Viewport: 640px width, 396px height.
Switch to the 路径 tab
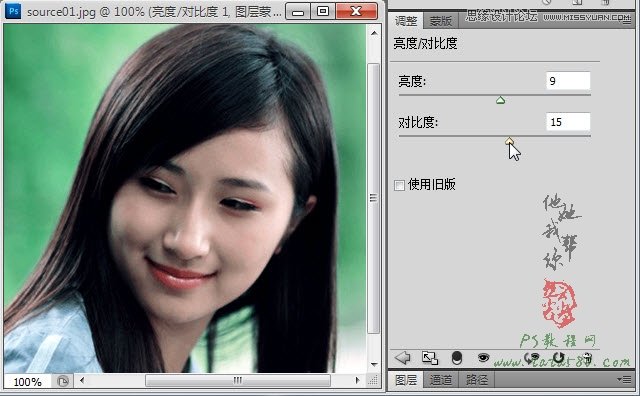476,380
